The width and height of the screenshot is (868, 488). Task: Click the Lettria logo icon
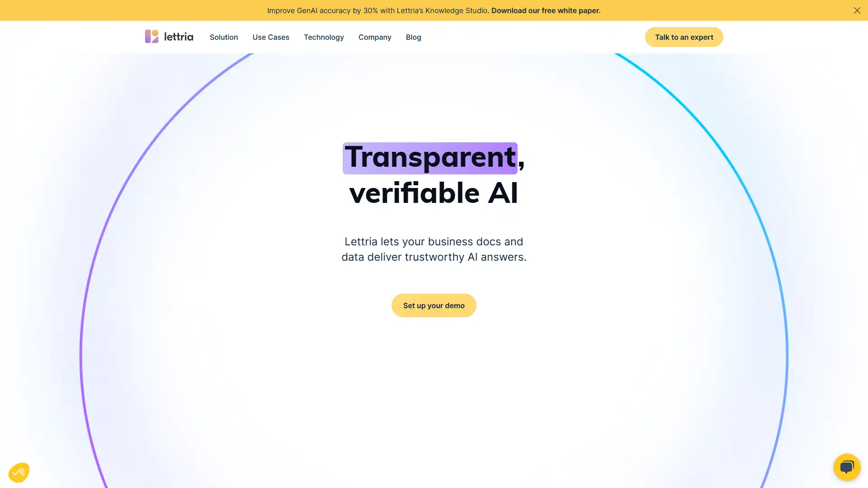151,36
